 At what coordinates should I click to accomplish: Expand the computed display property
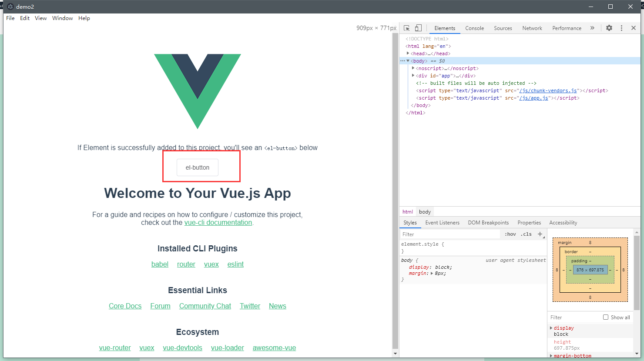[551, 328]
